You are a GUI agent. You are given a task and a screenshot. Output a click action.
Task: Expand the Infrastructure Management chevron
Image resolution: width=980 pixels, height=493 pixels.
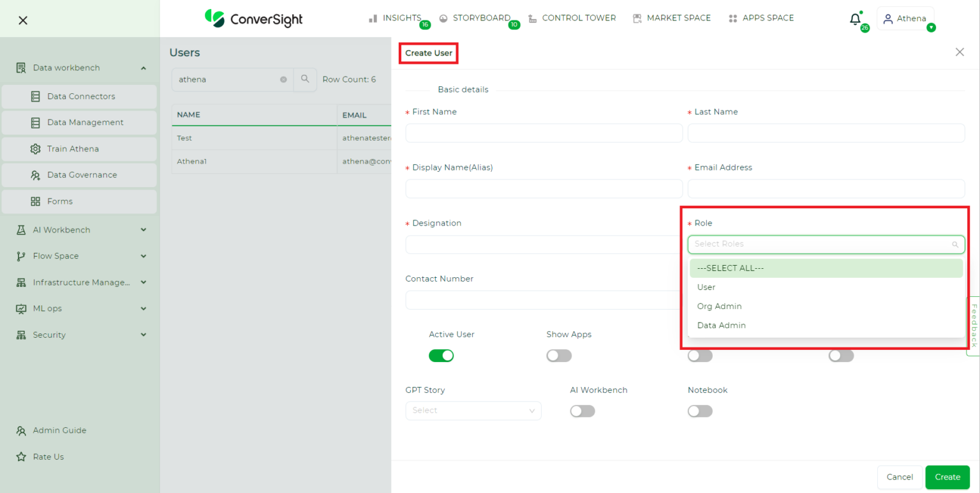(x=144, y=282)
